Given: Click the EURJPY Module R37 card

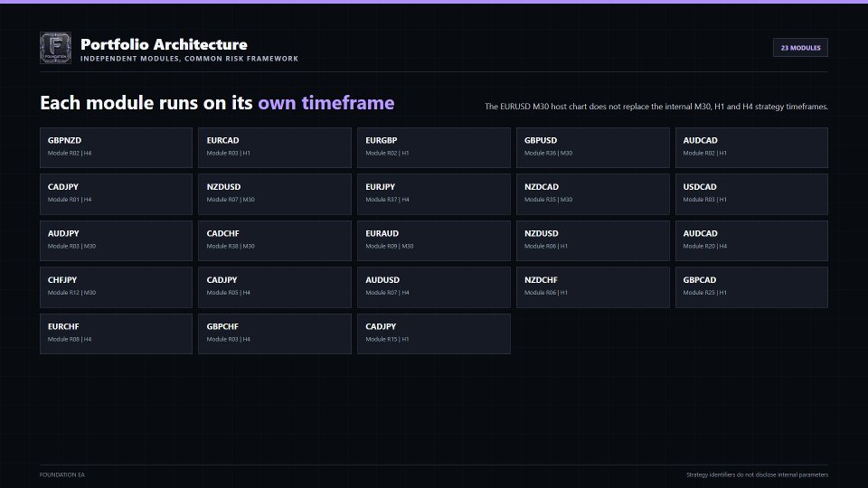Looking at the screenshot, I should [x=434, y=194].
